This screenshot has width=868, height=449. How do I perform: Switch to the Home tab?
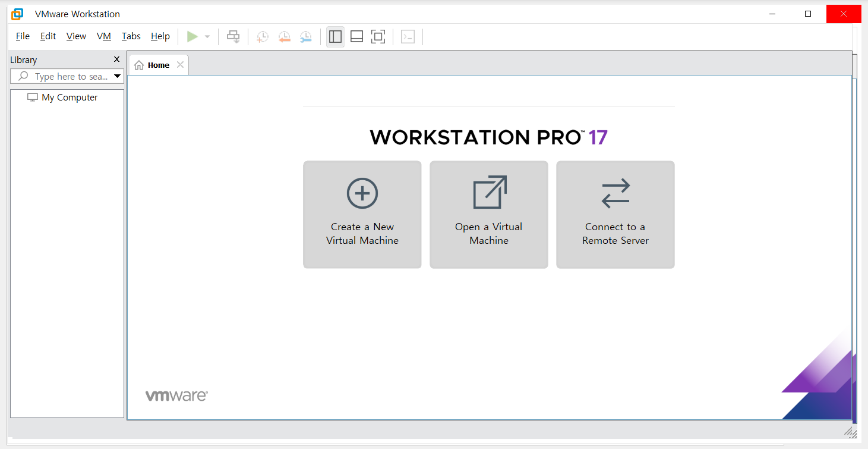[x=159, y=65]
